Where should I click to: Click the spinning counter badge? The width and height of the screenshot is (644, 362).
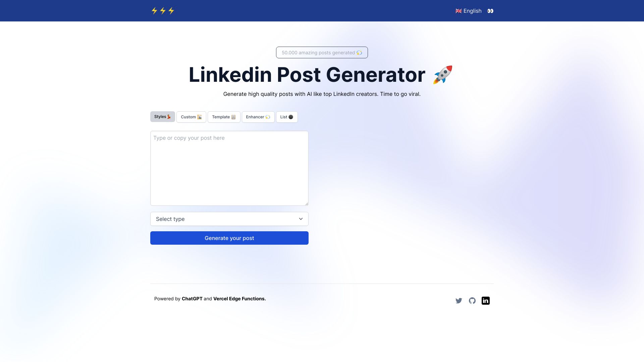(x=322, y=53)
